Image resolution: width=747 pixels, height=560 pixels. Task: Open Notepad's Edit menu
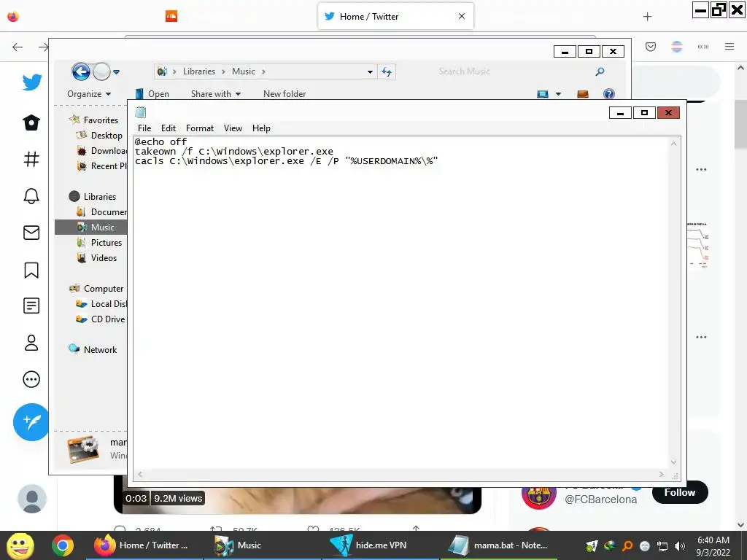click(x=169, y=128)
